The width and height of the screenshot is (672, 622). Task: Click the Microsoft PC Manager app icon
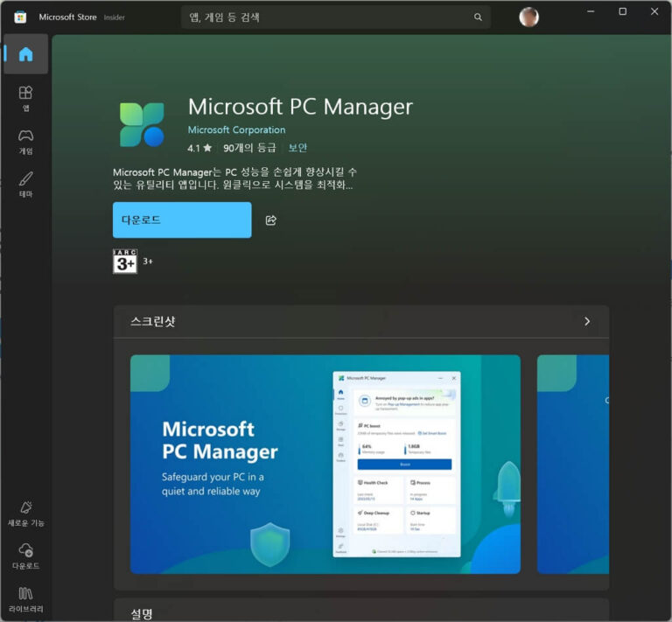pyautogui.click(x=142, y=124)
